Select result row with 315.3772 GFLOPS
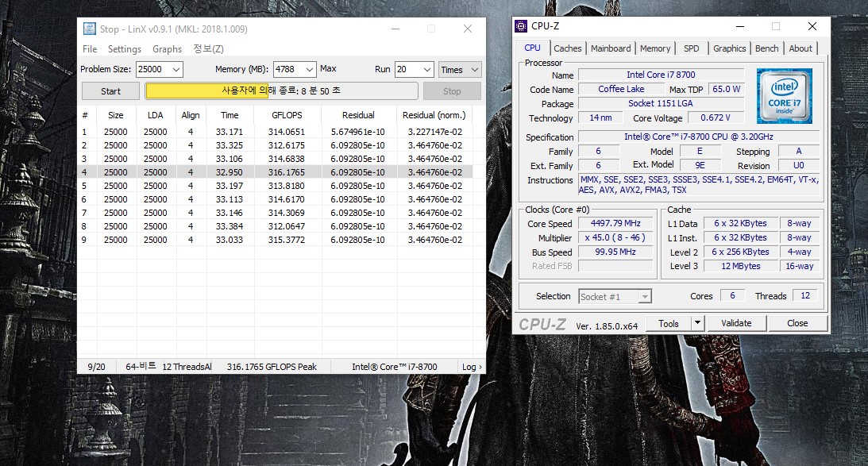The width and height of the screenshot is (868, 466). click(275, 240)
